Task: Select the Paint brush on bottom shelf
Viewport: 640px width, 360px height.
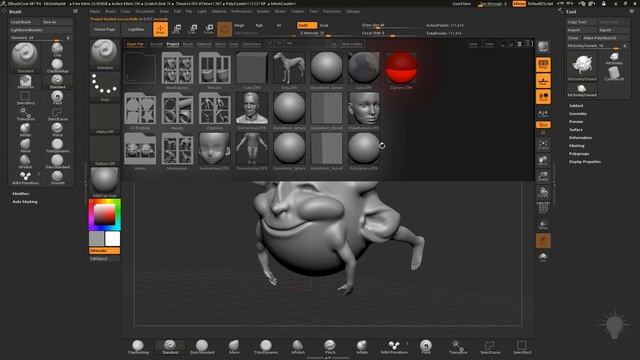Action: tap(426, 347)
